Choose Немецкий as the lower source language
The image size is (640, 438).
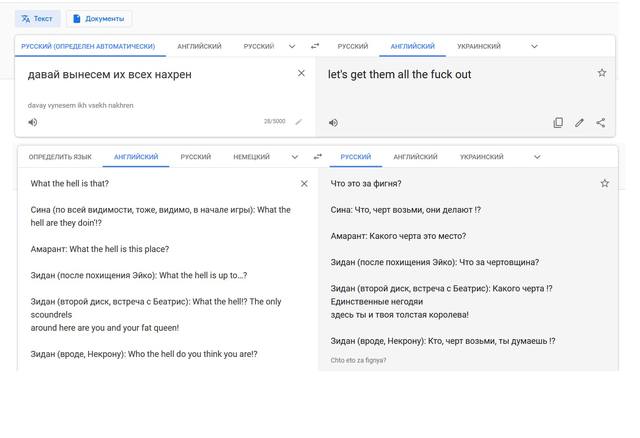click(x=251, y=157)
